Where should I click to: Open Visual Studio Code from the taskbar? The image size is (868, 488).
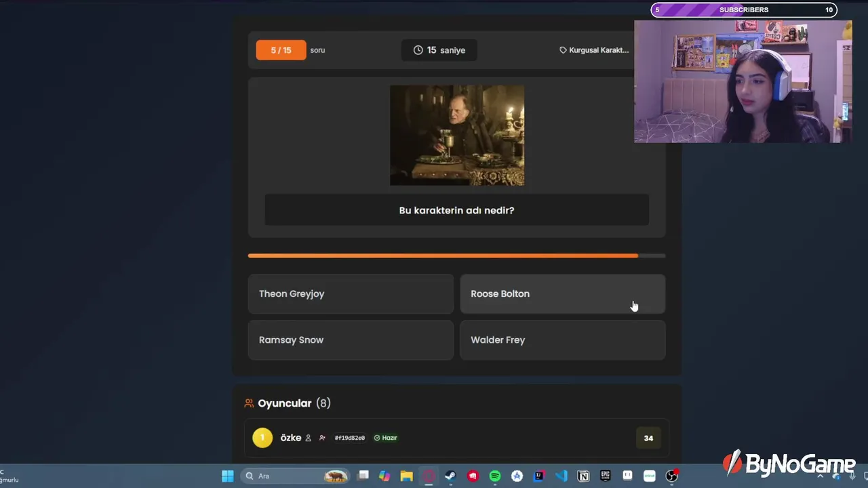pyautogui.click(x=561, y=476)
